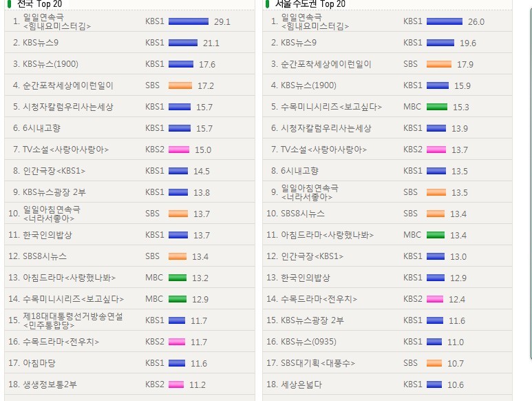The width and height of the screenshot is (532, 401).
Task: Select 'SBS8시뉴스' in the 서울수도권 list
Action: click(303, 214)
